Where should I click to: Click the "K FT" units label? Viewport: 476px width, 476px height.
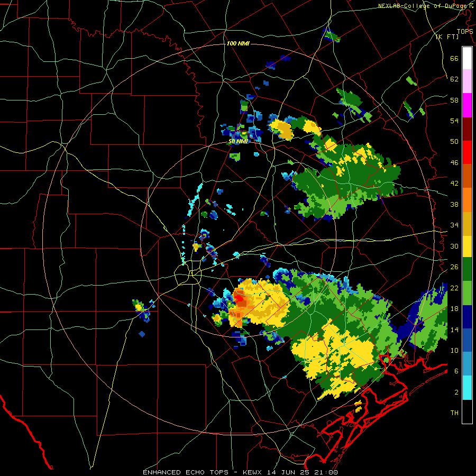tap(447, 37)
